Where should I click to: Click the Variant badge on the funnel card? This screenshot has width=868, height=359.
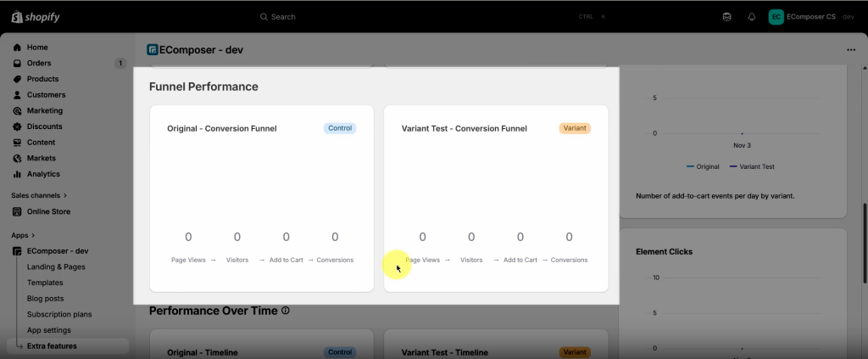tap(575, 128)
